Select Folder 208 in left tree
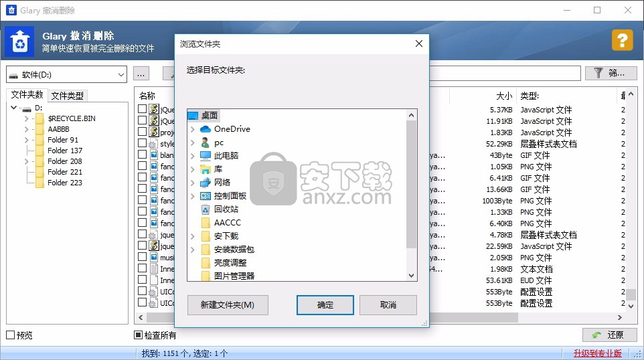Viewport: 644px width, 360px height. (x=65, y=161)
